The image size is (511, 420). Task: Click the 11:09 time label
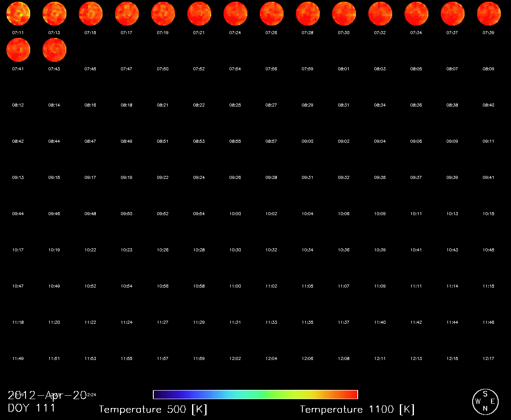pyautogui.click(x=380, y=286)
